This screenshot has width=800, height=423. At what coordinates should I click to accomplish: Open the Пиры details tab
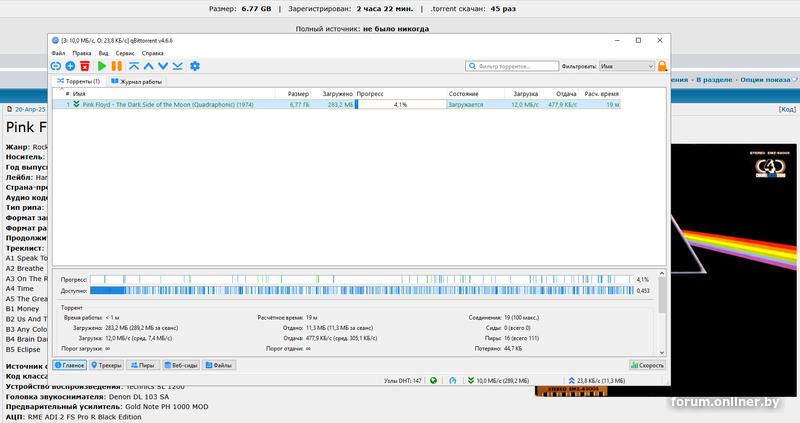[143, 365]
